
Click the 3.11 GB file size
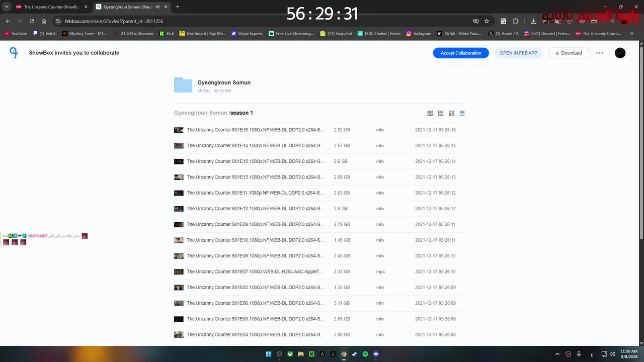(342, 303)
